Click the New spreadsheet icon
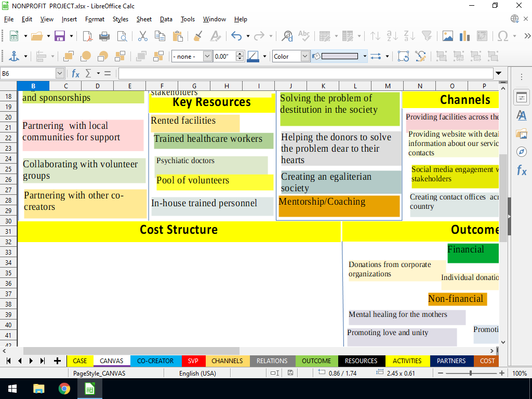Screen dimensions: 532x399 pos(14,36)
